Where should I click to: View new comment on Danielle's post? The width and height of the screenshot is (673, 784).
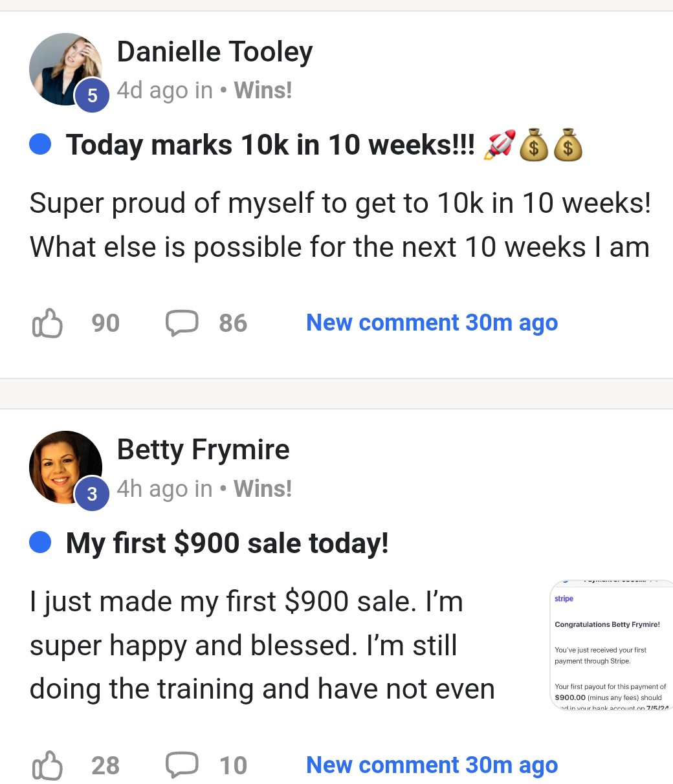(432, 323)
